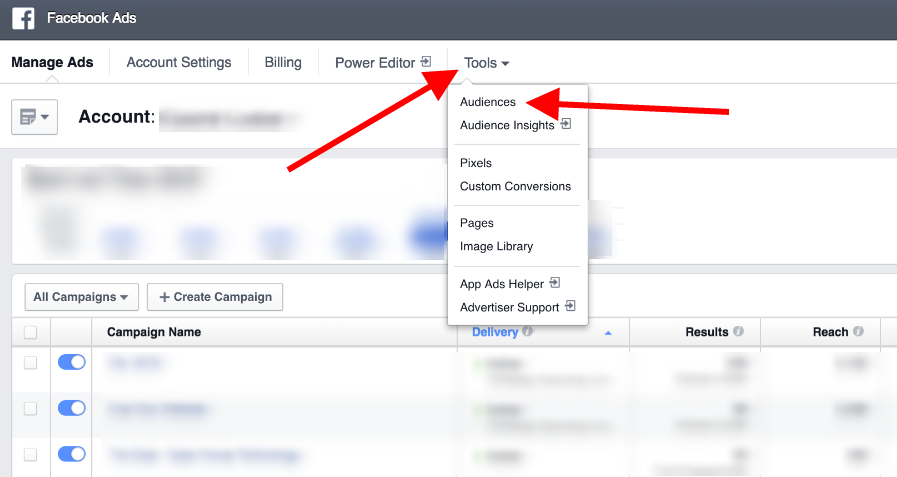Sort by Campaign Name column header
Viewport: 897px width, 477px height.
[x=154, y=332]
